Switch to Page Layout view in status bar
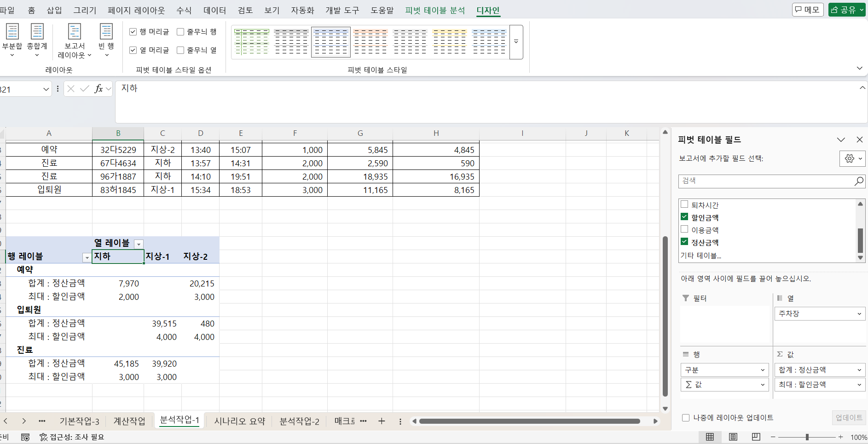The image size is (868, 444). (733, 437)
